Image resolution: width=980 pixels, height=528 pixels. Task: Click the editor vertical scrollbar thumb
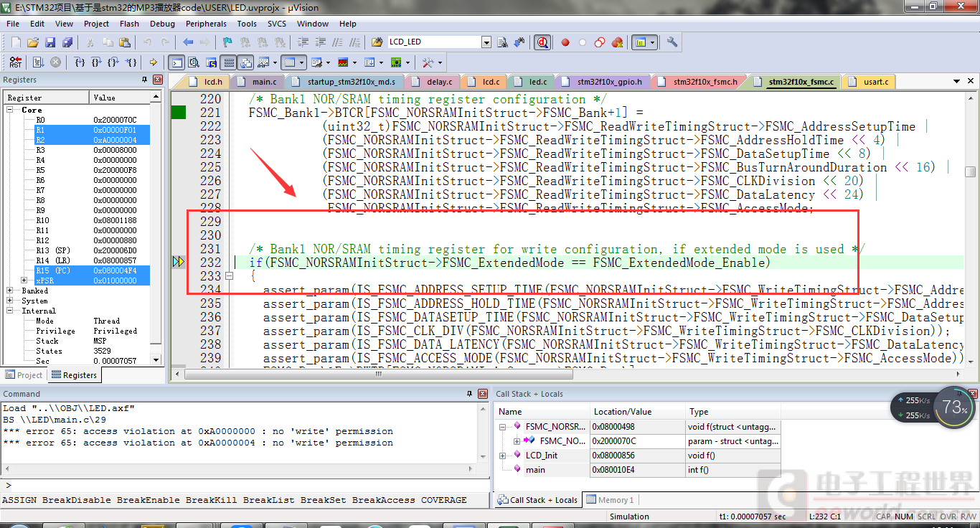pos(970,171)
